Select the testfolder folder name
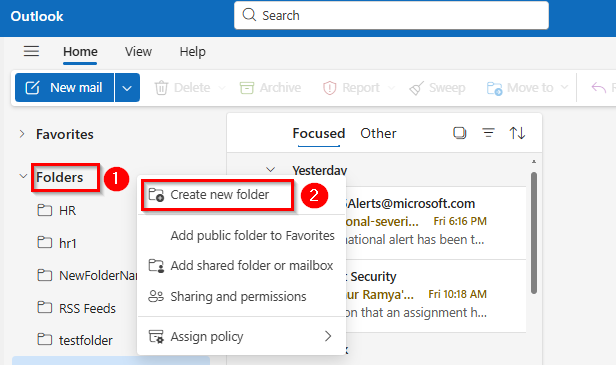Viewport: 616px width, 365px height. (x=86, y=340)
